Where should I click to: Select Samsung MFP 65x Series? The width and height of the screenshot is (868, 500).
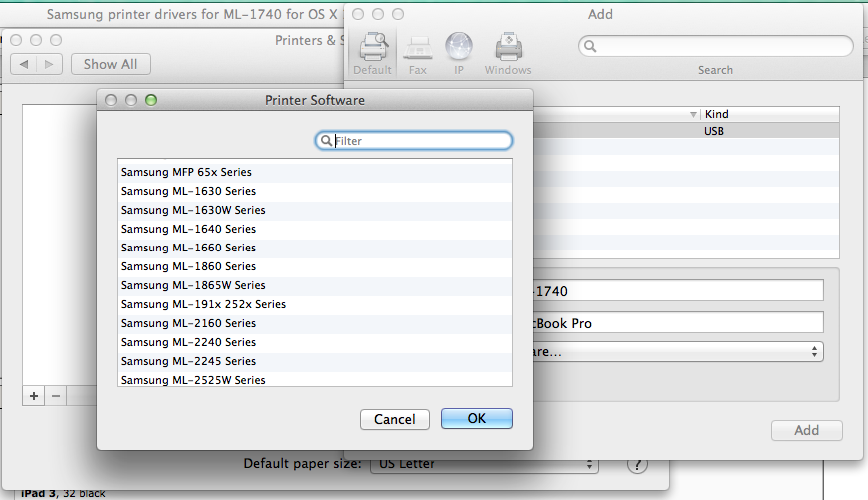pyautogui.click(x=315, y=172)
